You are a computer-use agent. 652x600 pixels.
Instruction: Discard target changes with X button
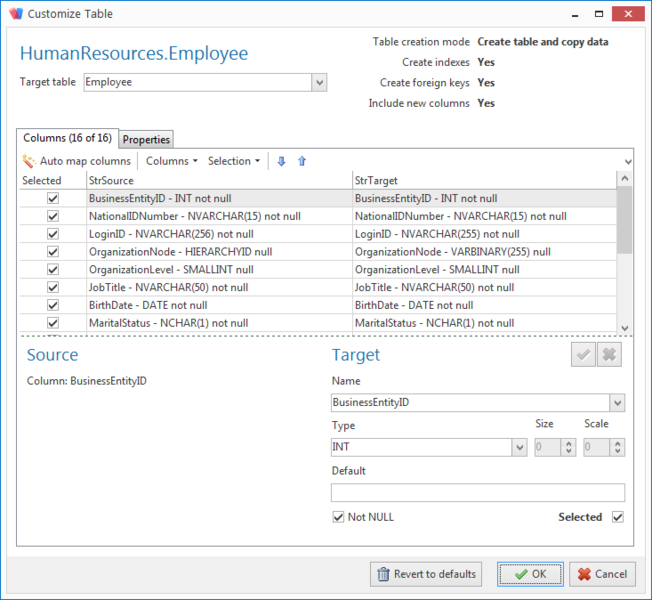(x=609, y=355)
